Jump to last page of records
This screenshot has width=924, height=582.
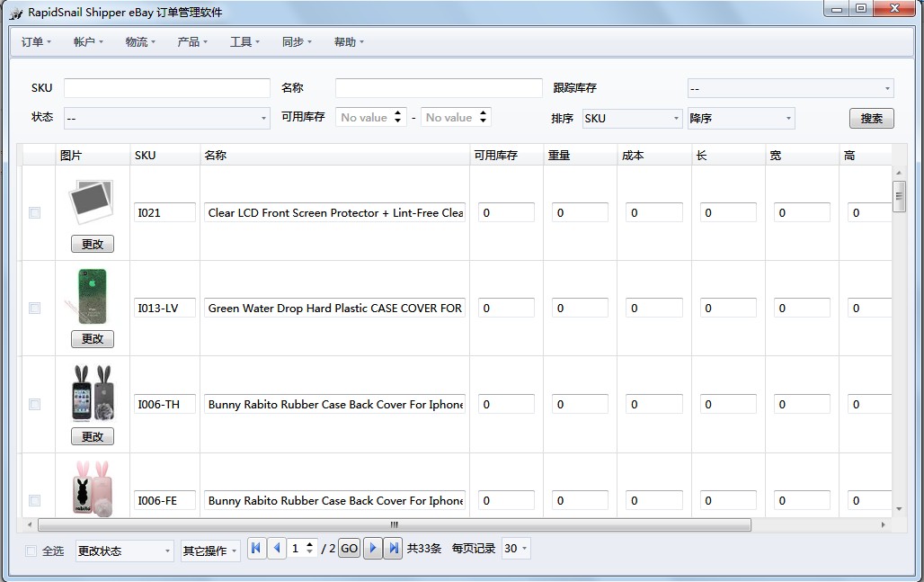[393, 549]
